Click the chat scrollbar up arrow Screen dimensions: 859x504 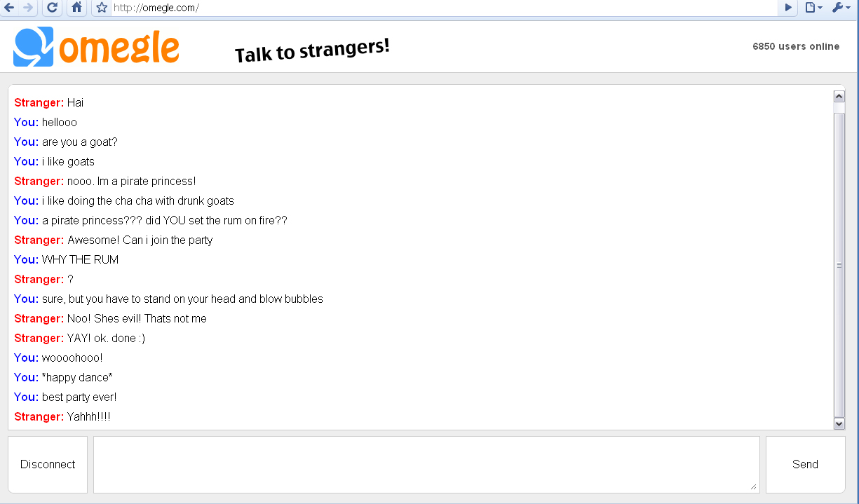point(839,96)
